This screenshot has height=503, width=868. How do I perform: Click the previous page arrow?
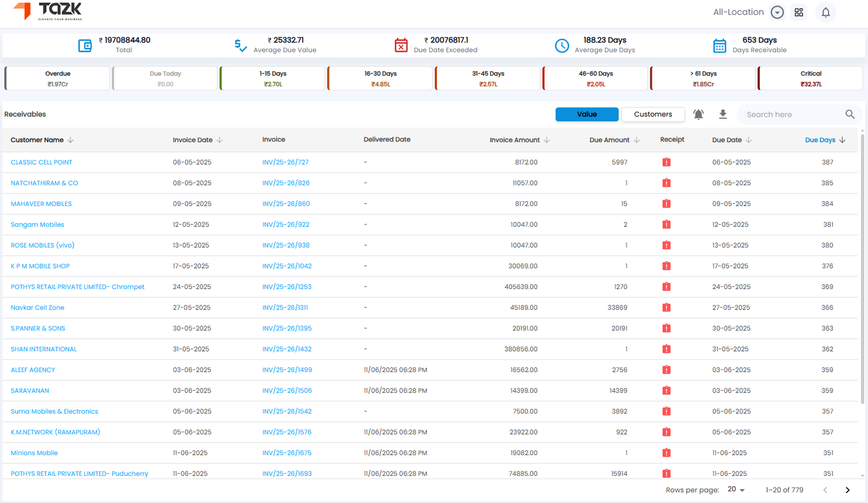click(825, 490)
